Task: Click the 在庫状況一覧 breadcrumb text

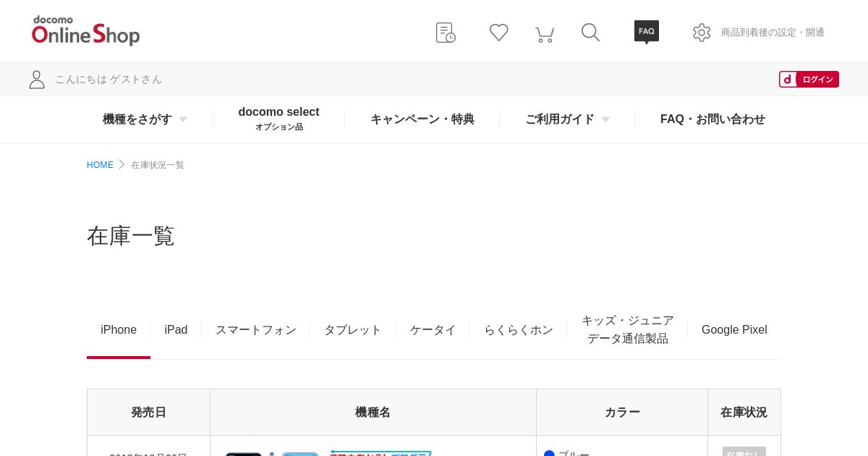Action: point(158,165)
